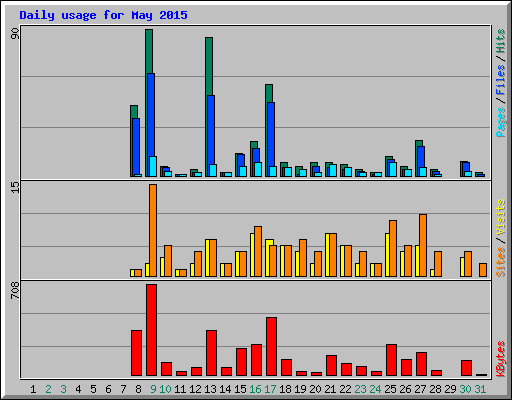Image resolution: width=512 pixels, height=400 pixels.
Task: Click the yellow sites bar for day 16
Action: (x=252, y=255)
